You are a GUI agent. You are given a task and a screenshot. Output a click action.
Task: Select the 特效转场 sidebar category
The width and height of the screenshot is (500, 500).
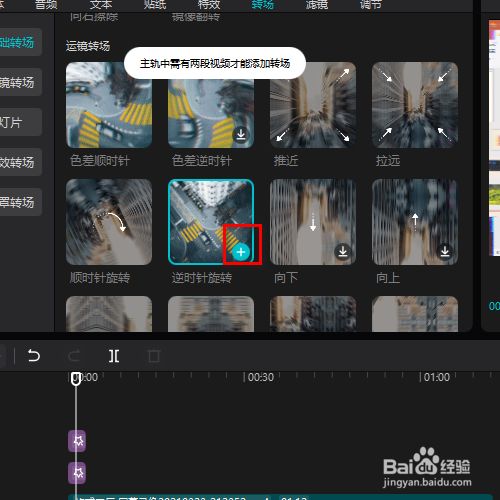point(21,162)
